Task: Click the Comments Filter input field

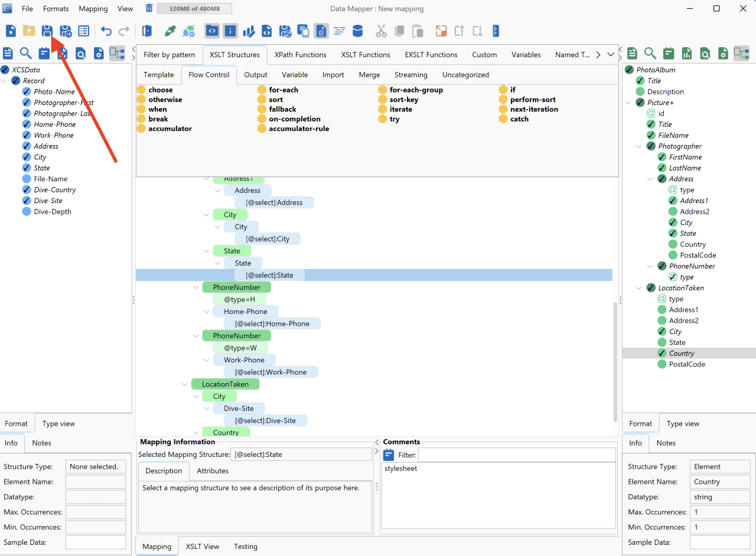Action: 517,455
